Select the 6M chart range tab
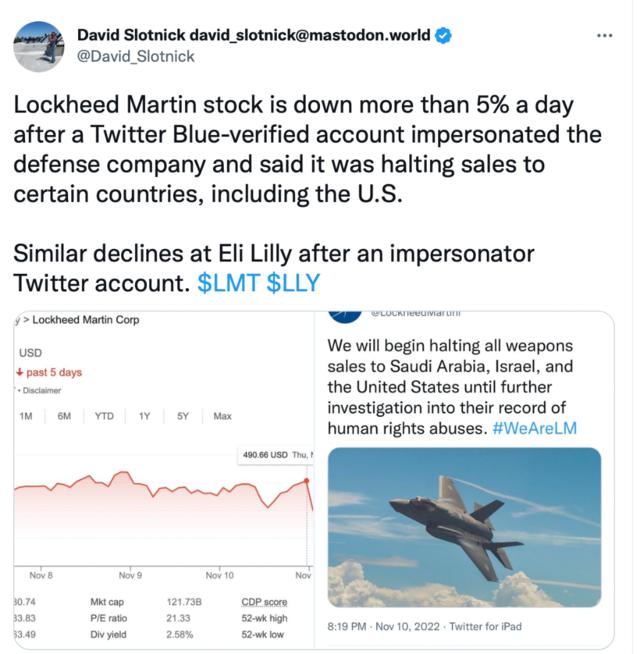The width and height of the screenshot is (640, 654). point(64,416)
